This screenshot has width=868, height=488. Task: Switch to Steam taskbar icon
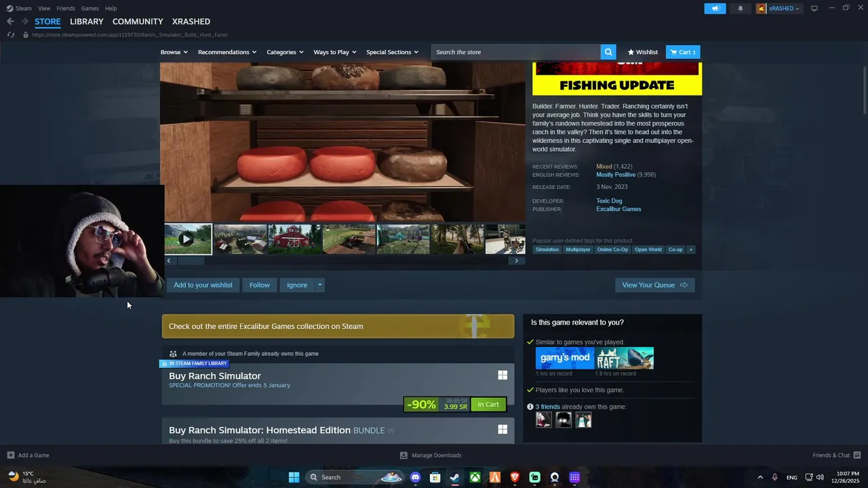[455, 477]
